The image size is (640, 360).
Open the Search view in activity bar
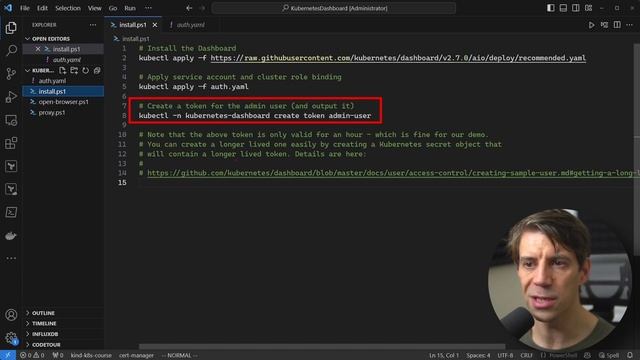(11, 51)
